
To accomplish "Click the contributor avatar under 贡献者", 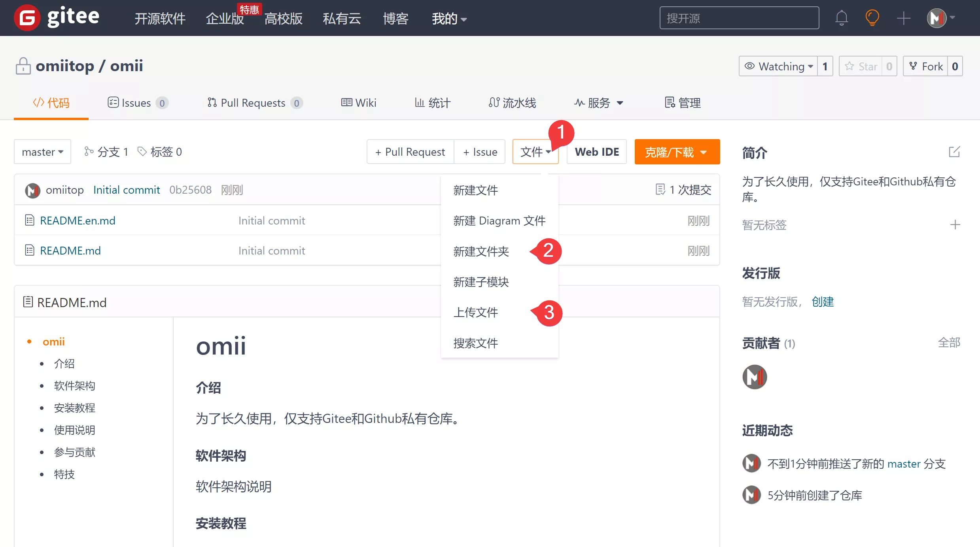I will [755, 377].
